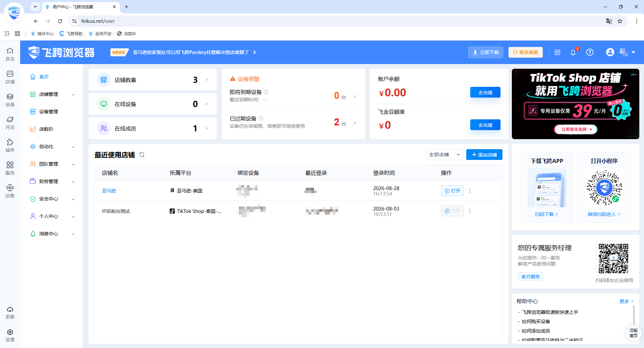Screen dimensions: 644x348
Task: Toggle the sidebar panel icon in bookmarks bar
Action: tap(7, 34)
